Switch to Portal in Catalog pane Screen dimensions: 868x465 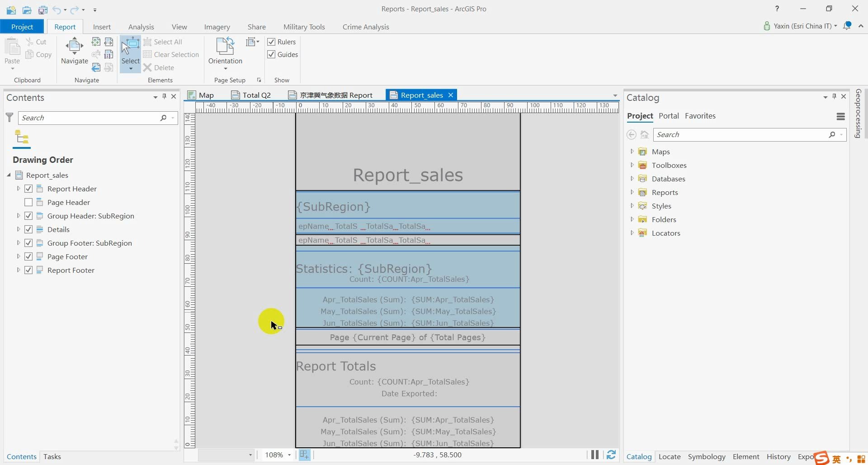pos(669,116)
